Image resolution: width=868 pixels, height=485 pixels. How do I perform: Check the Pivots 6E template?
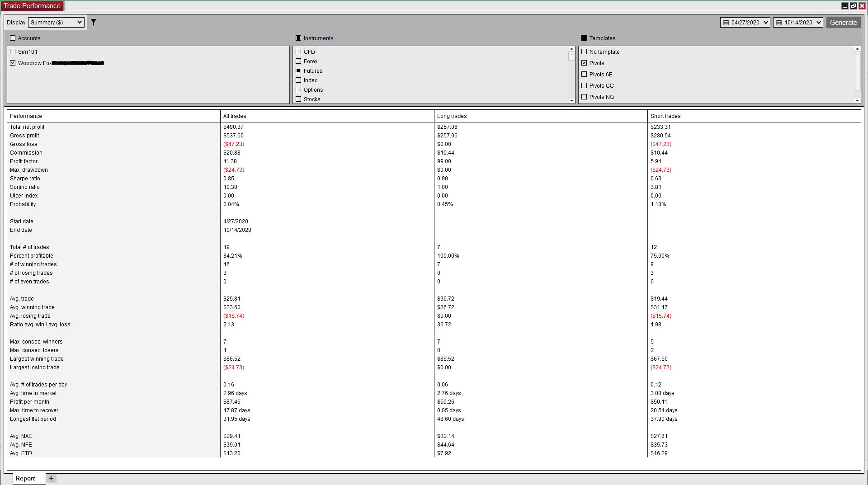point(584,74)
